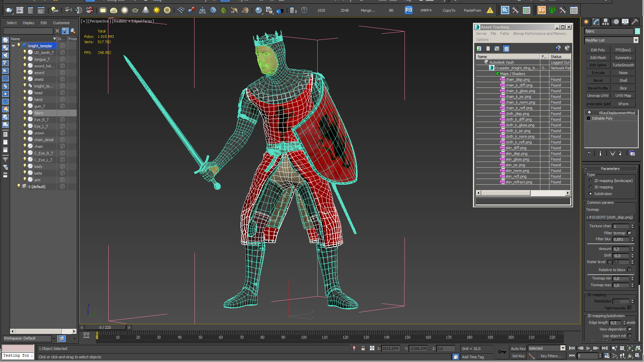Click the timeline frame slider 0 / 225

click(x=105, y=327)
